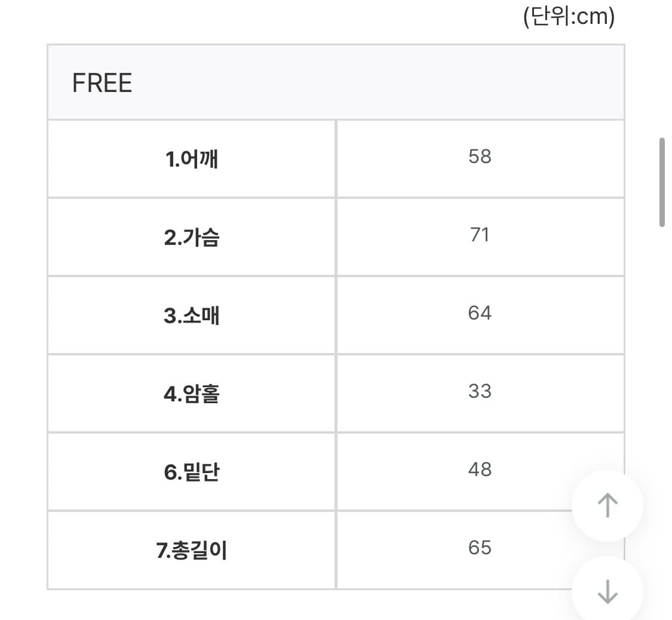Click the armhole value 33

click(480, 392)
